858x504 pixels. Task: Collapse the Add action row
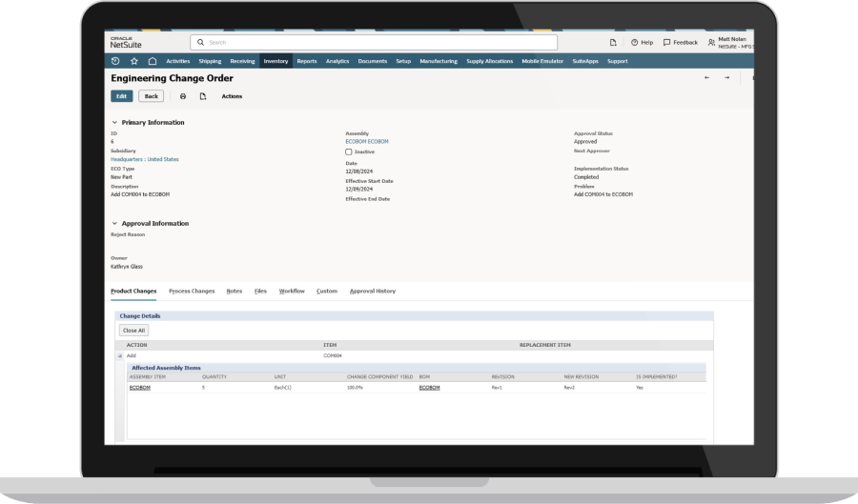pos(120,355)
